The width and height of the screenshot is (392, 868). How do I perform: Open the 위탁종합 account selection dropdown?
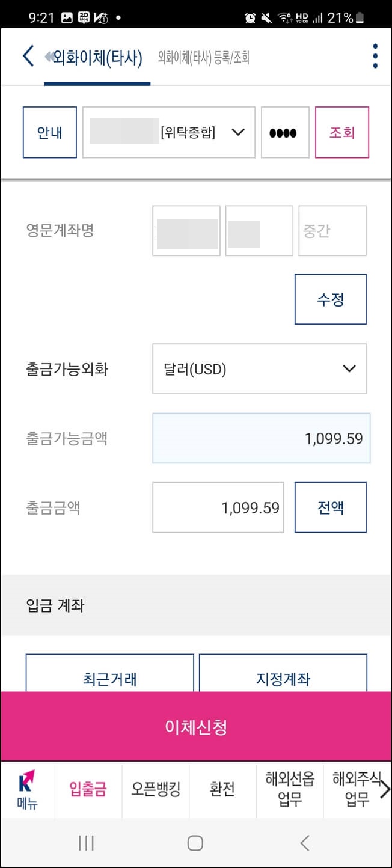click(168, 132)
